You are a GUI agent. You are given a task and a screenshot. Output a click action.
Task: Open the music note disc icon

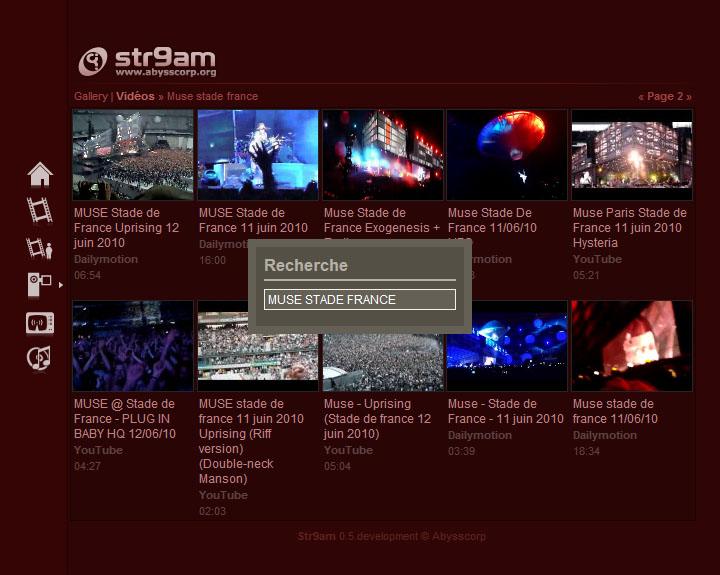39,358
